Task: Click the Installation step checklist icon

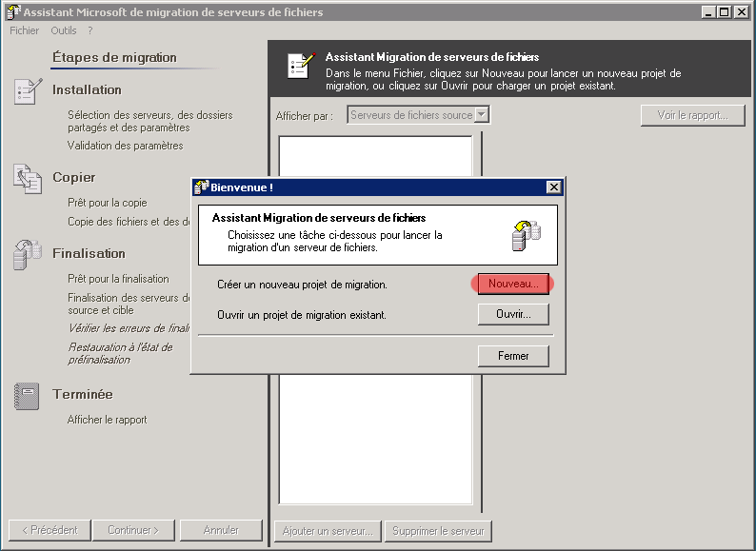Action: point(28,91)
